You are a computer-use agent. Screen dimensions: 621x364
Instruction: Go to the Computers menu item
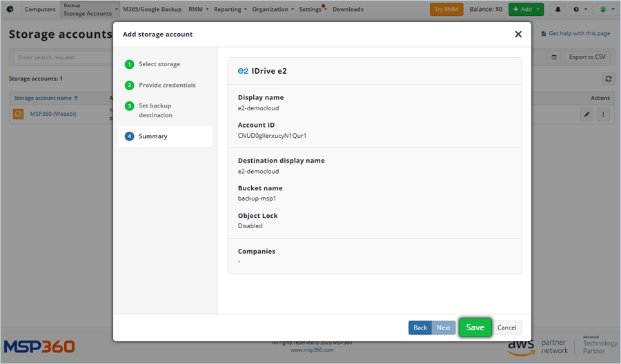40,10
